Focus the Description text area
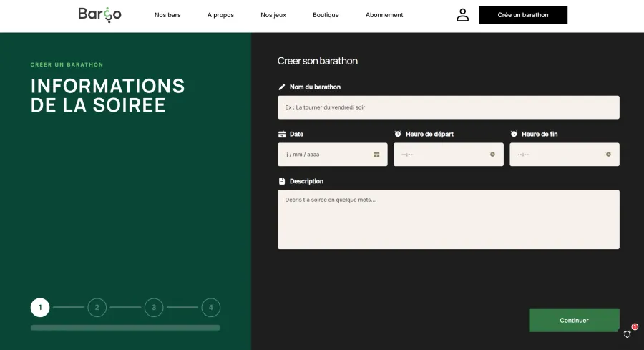 449,219
